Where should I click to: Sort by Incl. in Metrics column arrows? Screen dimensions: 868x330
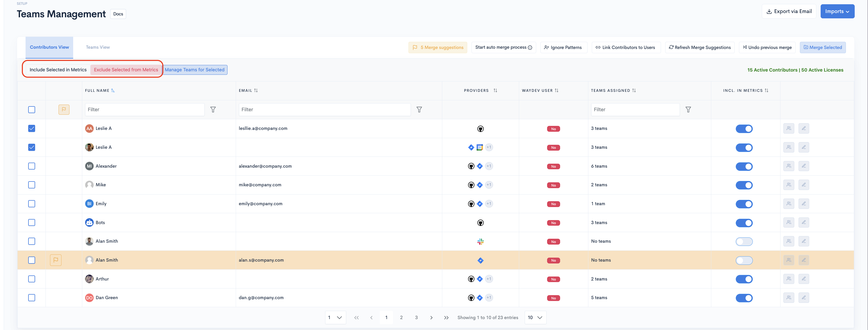coord(767,90)
